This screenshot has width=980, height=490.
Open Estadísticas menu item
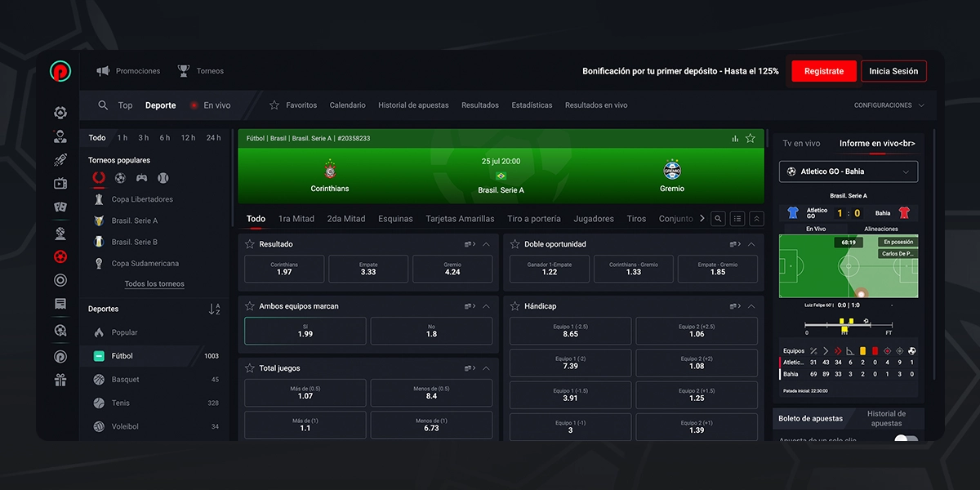(x=532, y=105)
